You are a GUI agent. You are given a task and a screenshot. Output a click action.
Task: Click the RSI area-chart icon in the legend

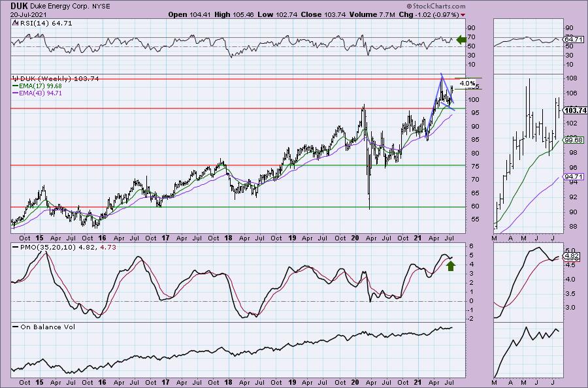click(15, 23)
